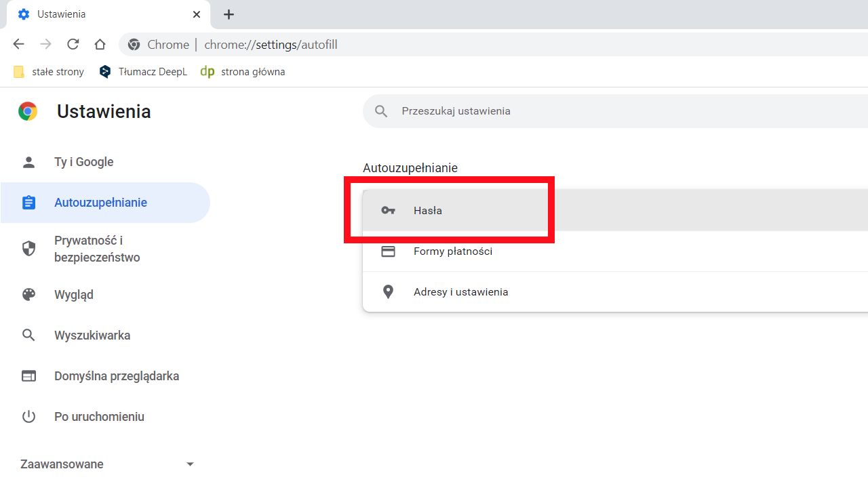Click the Wygląd palette icon
Viewport: 868px width, 488px height.
(x=28, y=294)
